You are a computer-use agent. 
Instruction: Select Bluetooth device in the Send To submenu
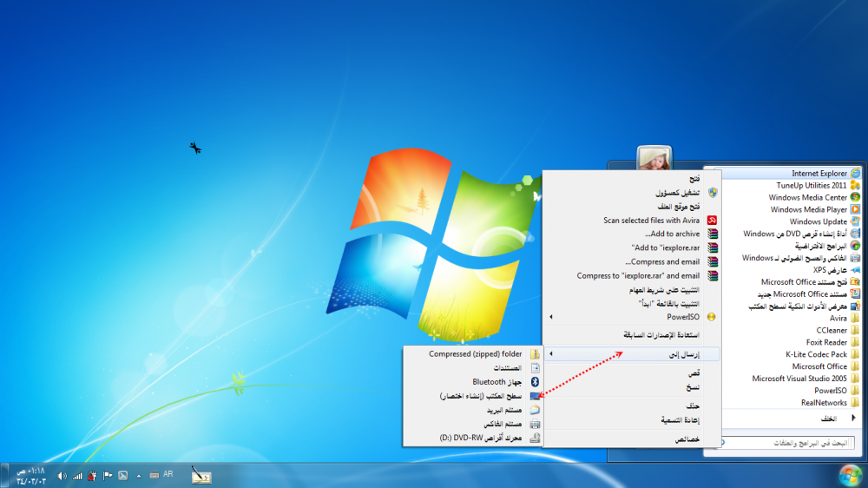[489, 381]
